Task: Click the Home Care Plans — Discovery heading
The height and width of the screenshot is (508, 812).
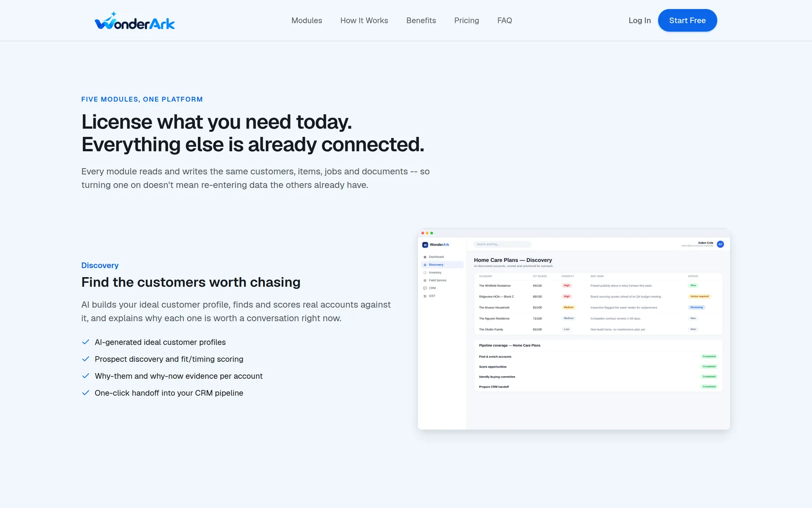Action: point(513,260)
